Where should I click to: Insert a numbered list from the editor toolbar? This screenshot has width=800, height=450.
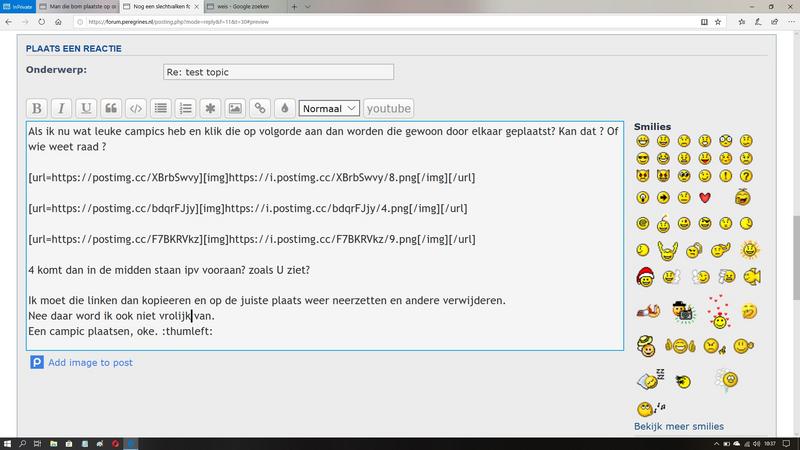[185, 108]
